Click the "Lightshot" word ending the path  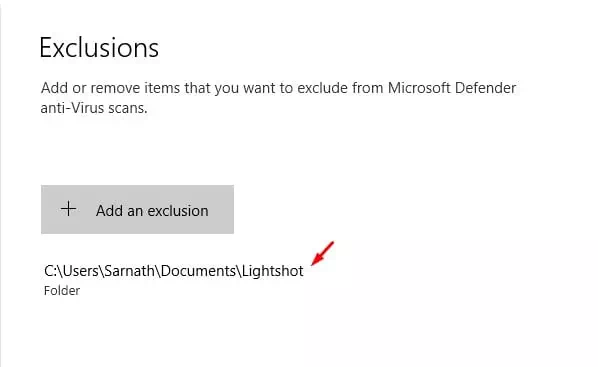pyautogui.click(x=273, y=271)
